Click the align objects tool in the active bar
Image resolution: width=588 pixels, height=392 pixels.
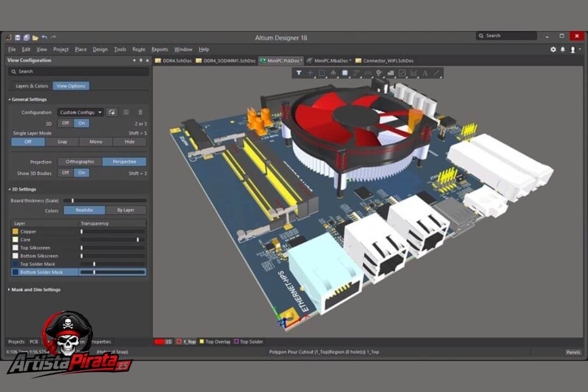tap(333, 73)
